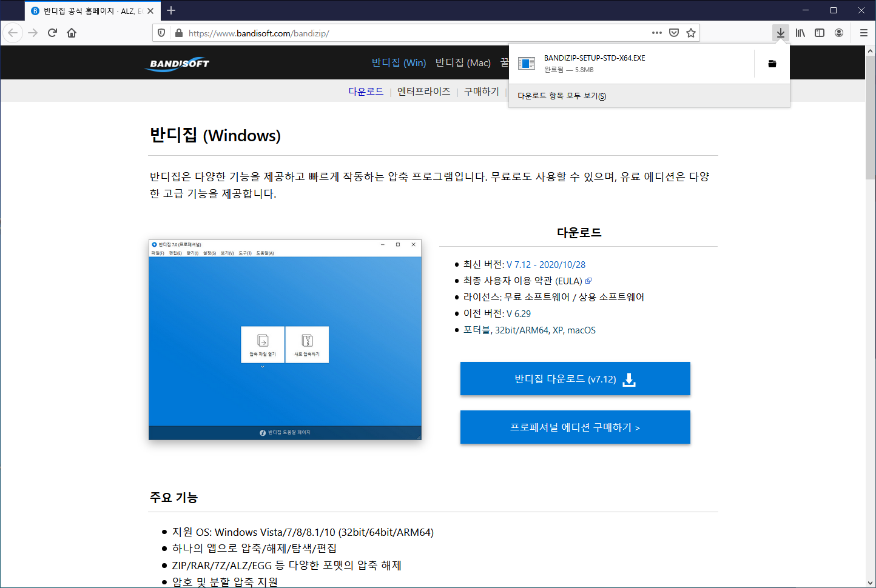Open Firefox hamburger menu
The height and width of the screenshot is (588, 876).
click(864, 33)
